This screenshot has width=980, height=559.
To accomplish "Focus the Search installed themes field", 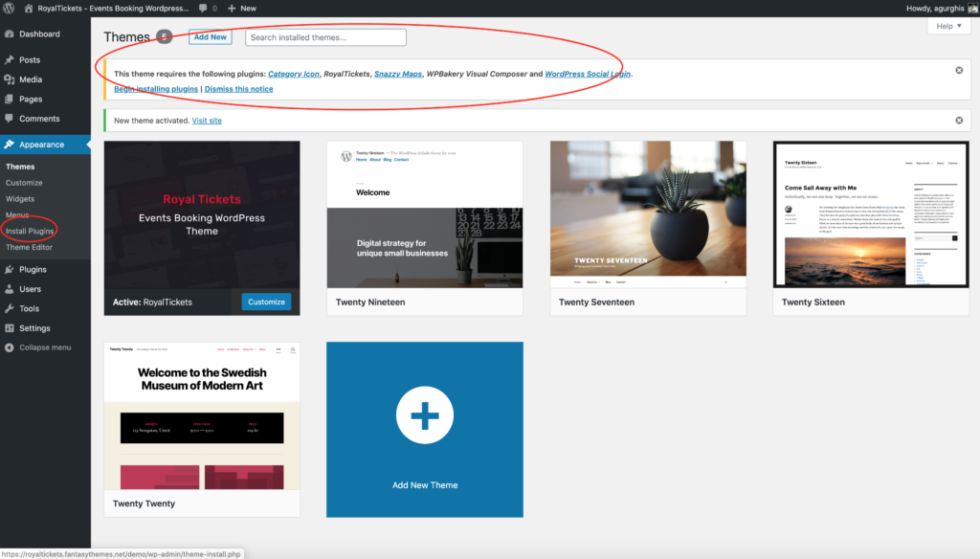I will point(325,37).
